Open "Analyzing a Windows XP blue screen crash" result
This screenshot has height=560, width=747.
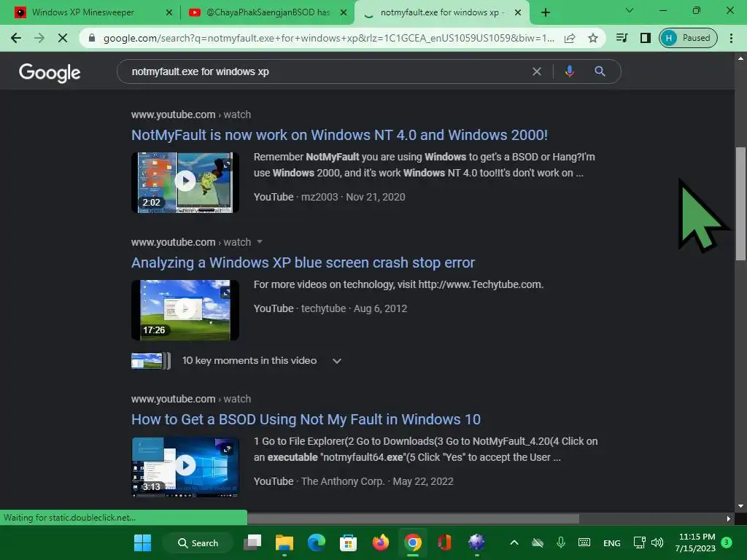pos(303,262)
